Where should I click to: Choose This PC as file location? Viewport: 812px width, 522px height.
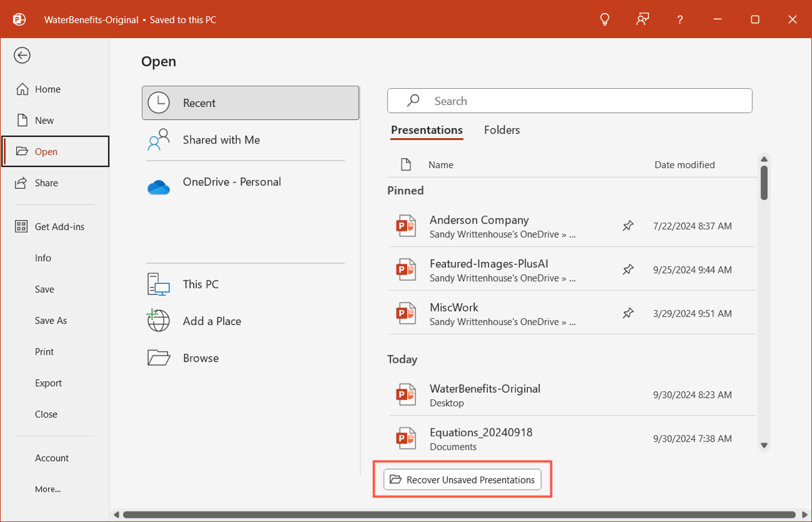click(x=200, y=284)
